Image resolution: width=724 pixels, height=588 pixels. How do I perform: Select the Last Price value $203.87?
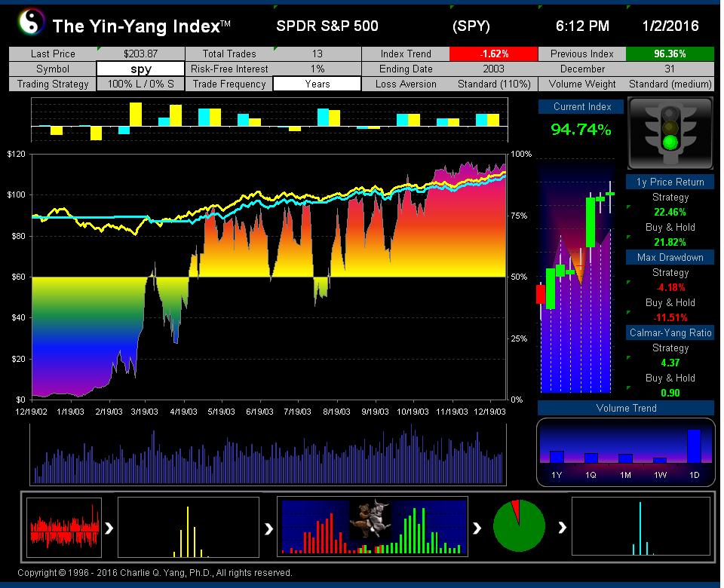pyautogui.click(x=141, y=54)
